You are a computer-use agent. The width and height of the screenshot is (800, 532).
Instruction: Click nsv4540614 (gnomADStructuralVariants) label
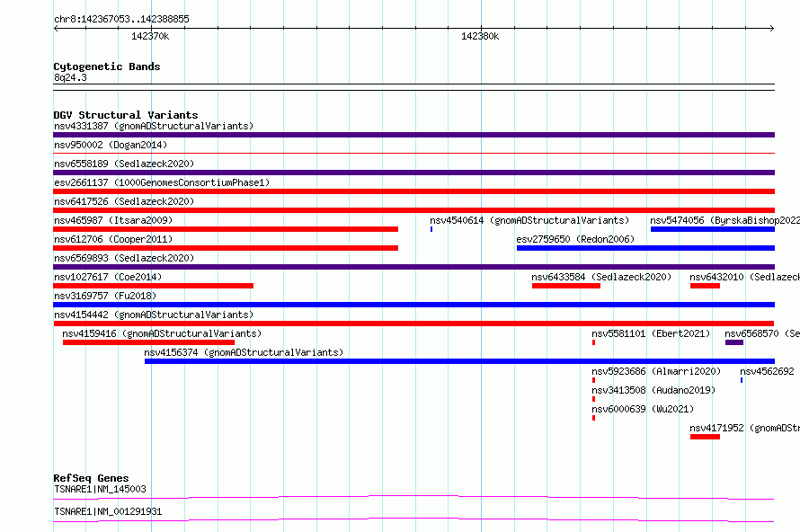tap(529, 220)
